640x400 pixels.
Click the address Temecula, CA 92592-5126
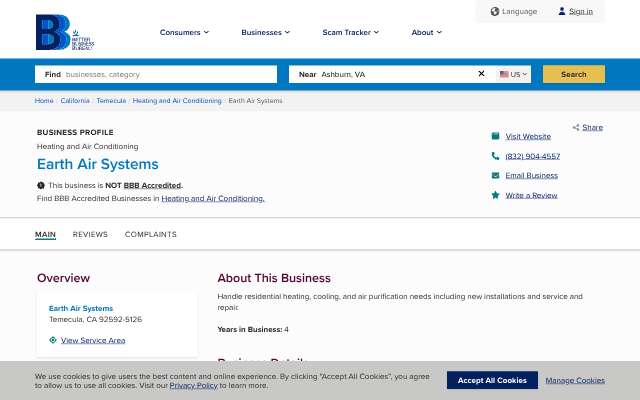point(96,319)
